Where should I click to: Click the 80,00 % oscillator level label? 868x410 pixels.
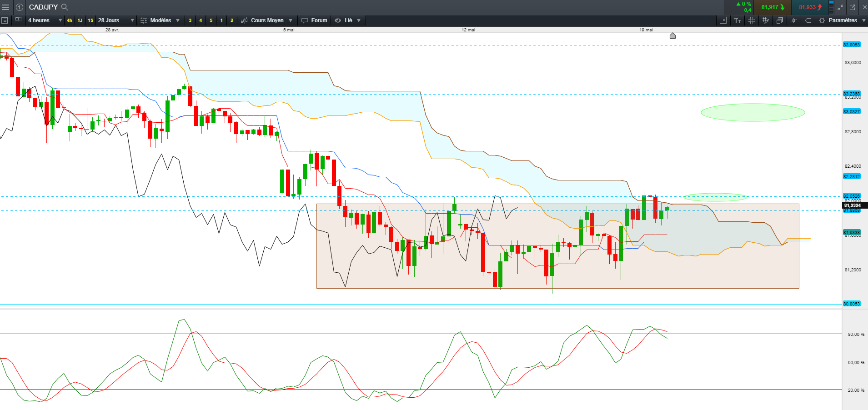click(856, 335)
